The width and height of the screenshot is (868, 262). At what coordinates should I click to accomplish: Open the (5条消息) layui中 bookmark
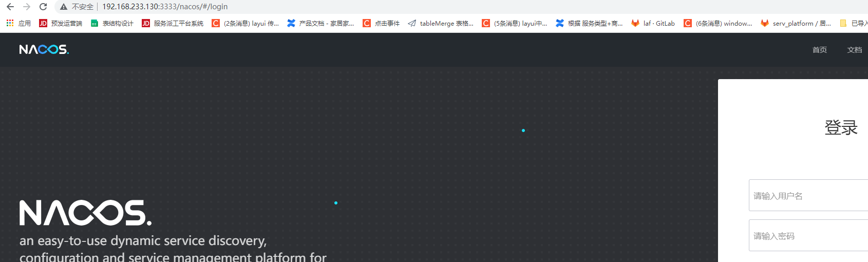click(x=515, y=23)
